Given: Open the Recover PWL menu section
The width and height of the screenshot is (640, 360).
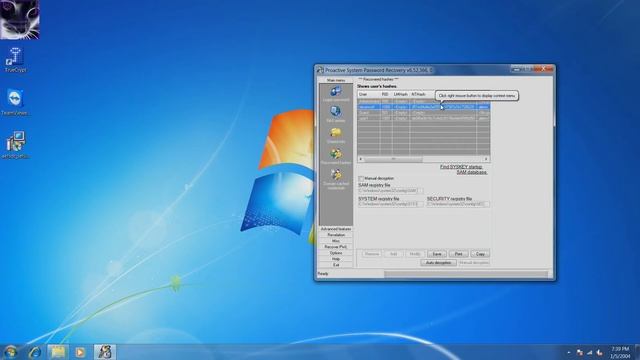Looking at the screenshot, I should (x=336, y=247).
